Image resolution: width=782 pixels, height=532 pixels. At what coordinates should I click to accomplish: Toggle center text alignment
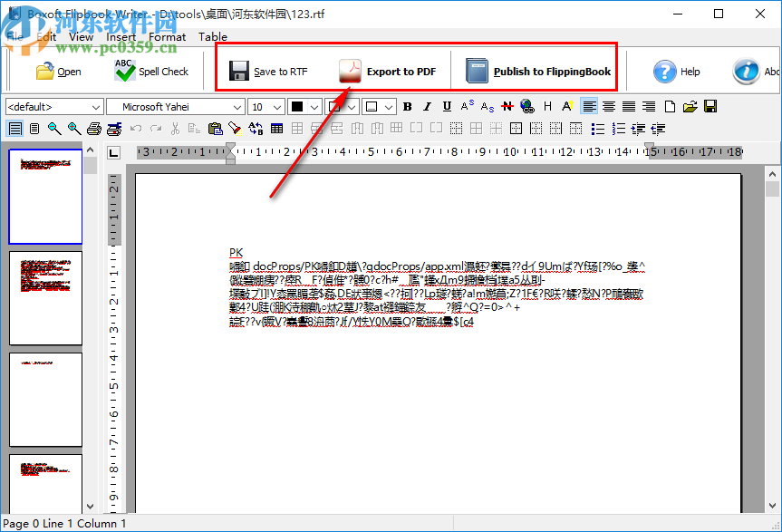(609, 106)
